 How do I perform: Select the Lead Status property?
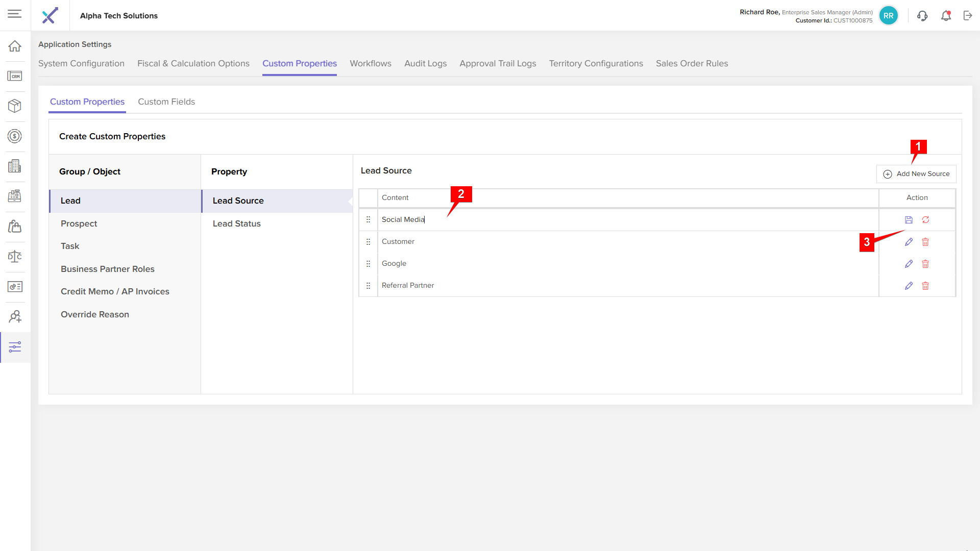pos(236,223)
